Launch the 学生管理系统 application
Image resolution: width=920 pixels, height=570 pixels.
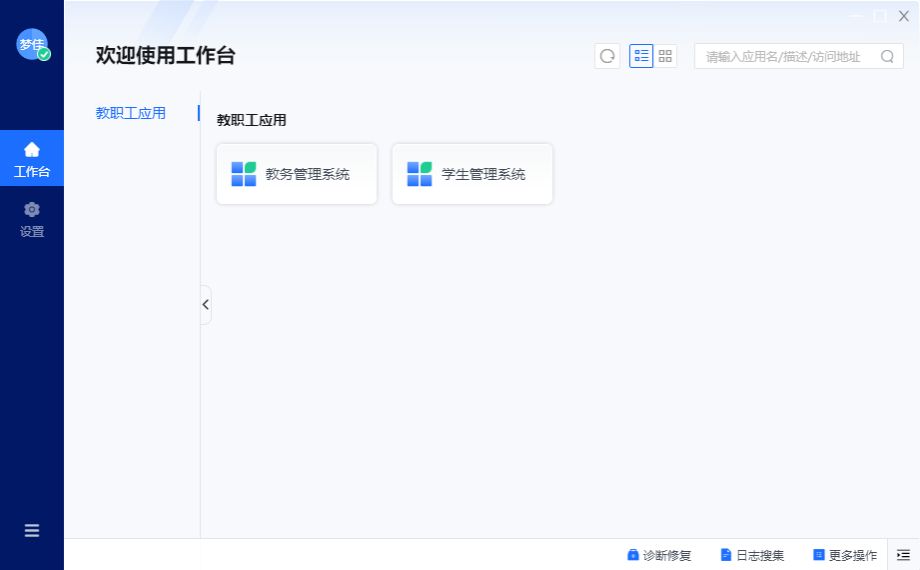click(472, 174)
